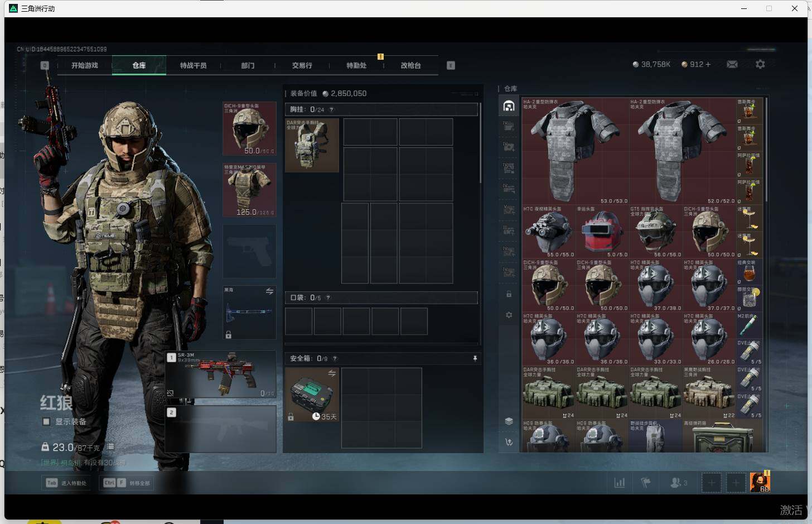Click the warehouse sidebar lock icon
Image resolution: width=812 pixels, height=524 pixels.
click(x=509, y=294)
